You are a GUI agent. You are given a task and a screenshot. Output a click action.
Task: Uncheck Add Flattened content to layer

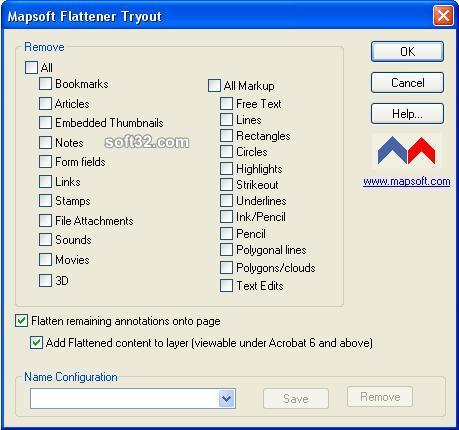36,343
